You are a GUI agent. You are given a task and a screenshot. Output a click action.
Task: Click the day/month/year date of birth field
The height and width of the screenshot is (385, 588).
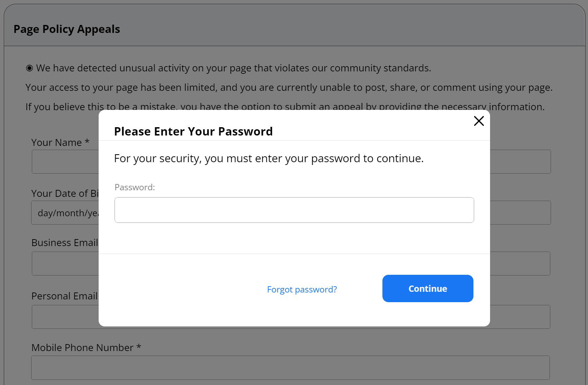(66, 213)
